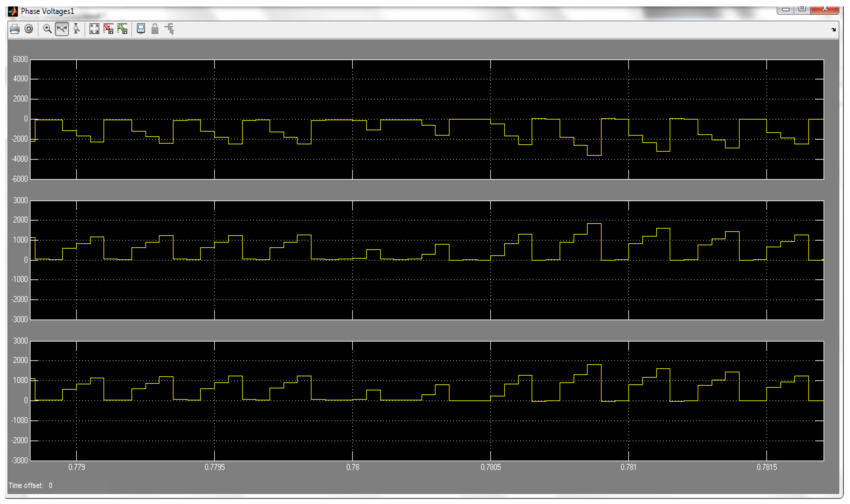This screenshot has height=504, width=850.
Task: Toggle the lock axes selection padlock
Action: [x=155, y=29]
